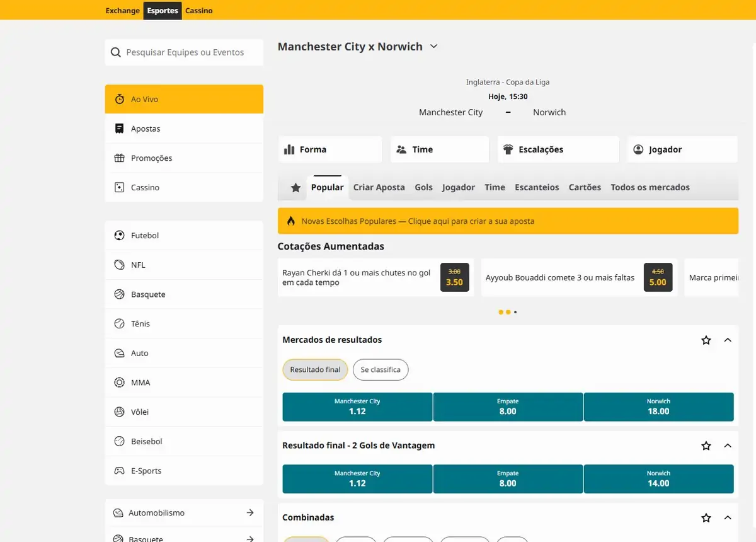Click the Basquete basketball icon
Image resolution: width=756 pixels, height=542 pixels.
click(119, 294)
